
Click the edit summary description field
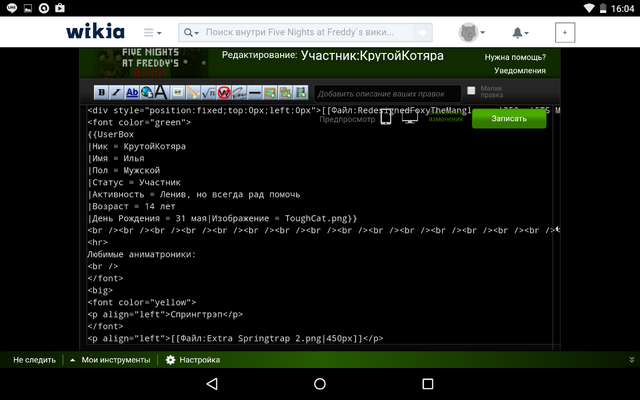pos(387,94)
